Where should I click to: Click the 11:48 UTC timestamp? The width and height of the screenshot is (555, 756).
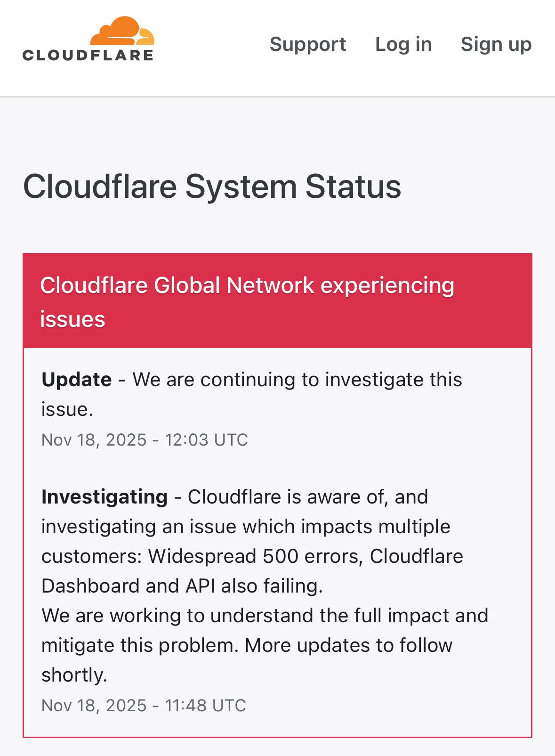tap(205, 706)
